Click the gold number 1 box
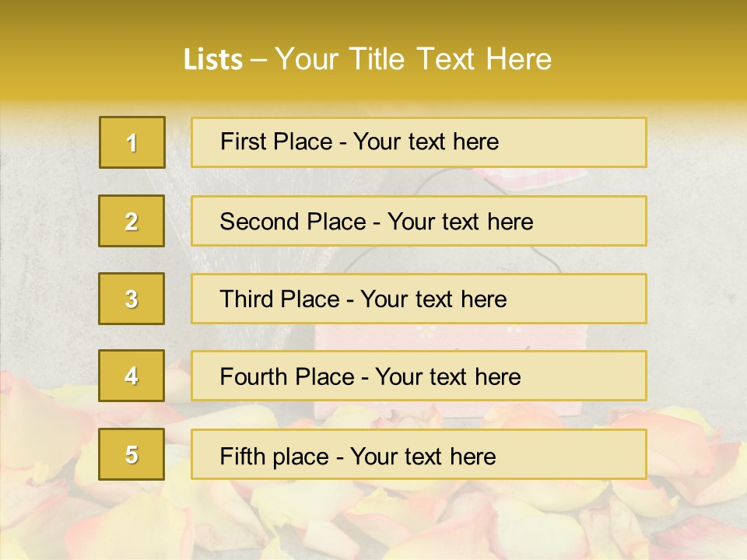The image size is (747, 560). (x=132, y=142)
